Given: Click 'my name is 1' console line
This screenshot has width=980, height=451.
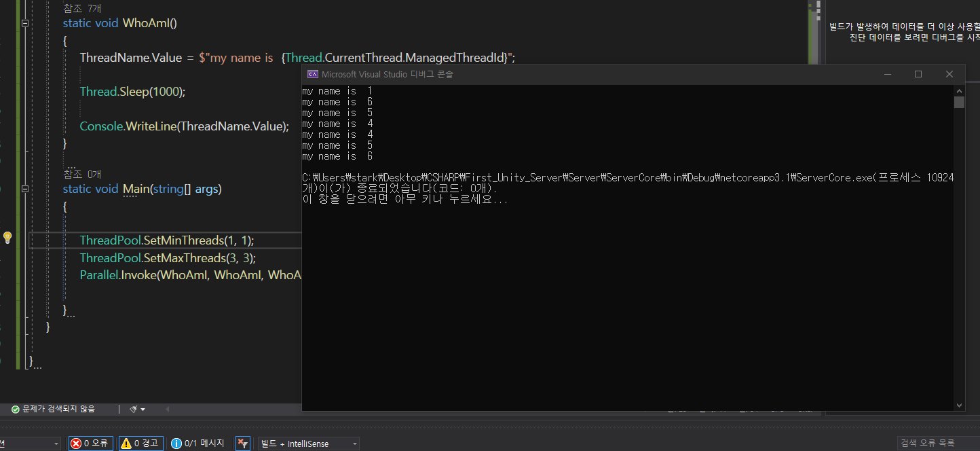Looking at the screenshot, I should pyautogui.click(x=337, y=91).
